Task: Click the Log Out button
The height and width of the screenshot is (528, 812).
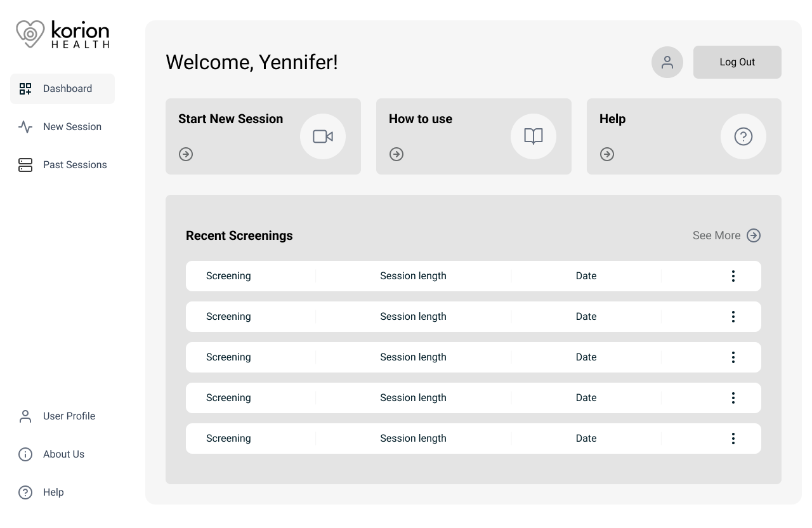Action: 737,62
